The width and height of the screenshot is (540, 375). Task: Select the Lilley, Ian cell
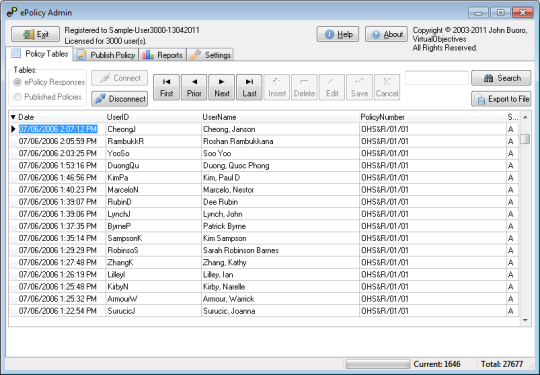pyautogui.click(x=280, y=274)
